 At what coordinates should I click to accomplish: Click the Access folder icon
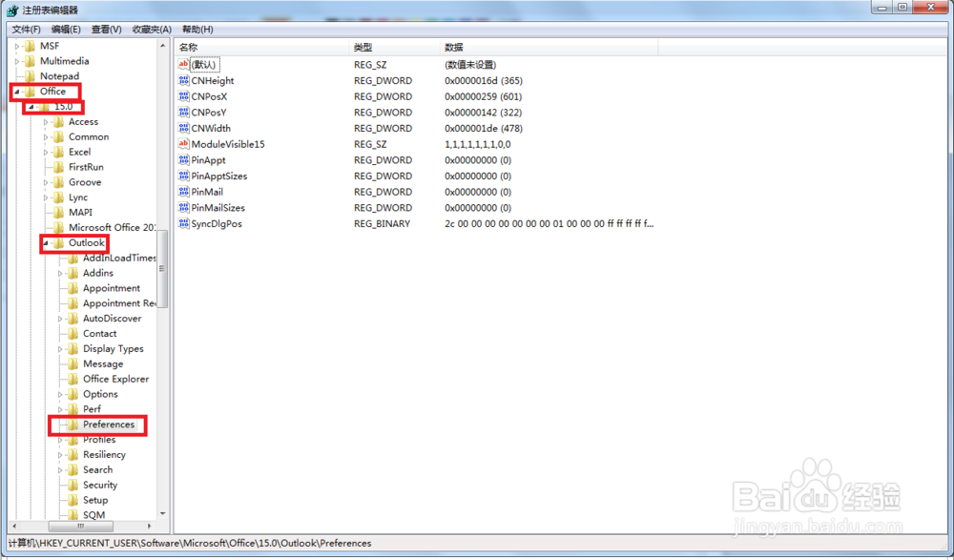click(x=58, y=122)
